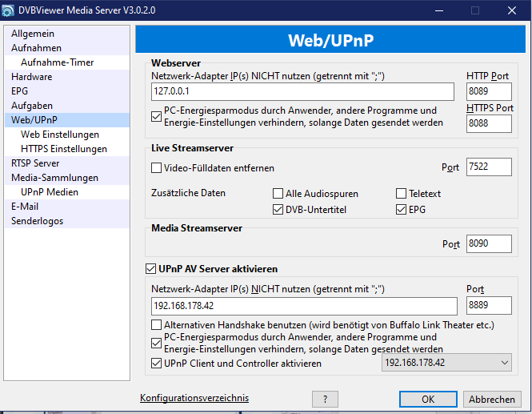532x414 pixels.
Task: Select the EPG category
Action: click(x=67, y=91)
